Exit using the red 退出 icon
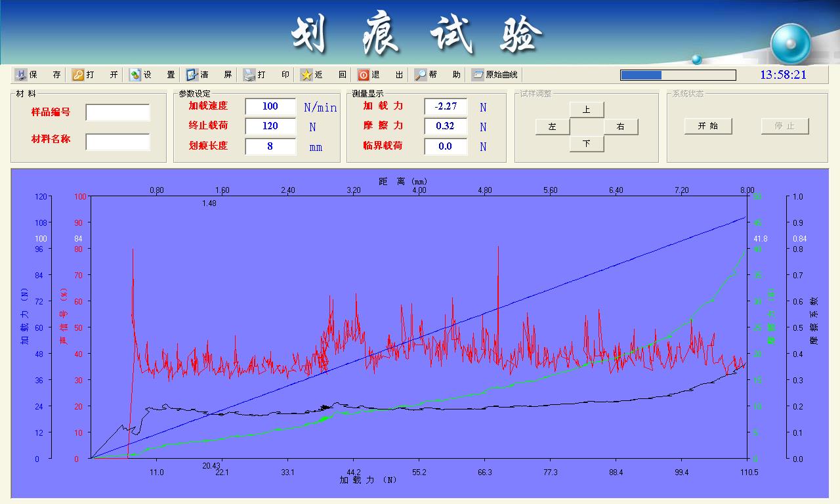The image size is (840, 504). pyautogui.click(x=363, y=75)
